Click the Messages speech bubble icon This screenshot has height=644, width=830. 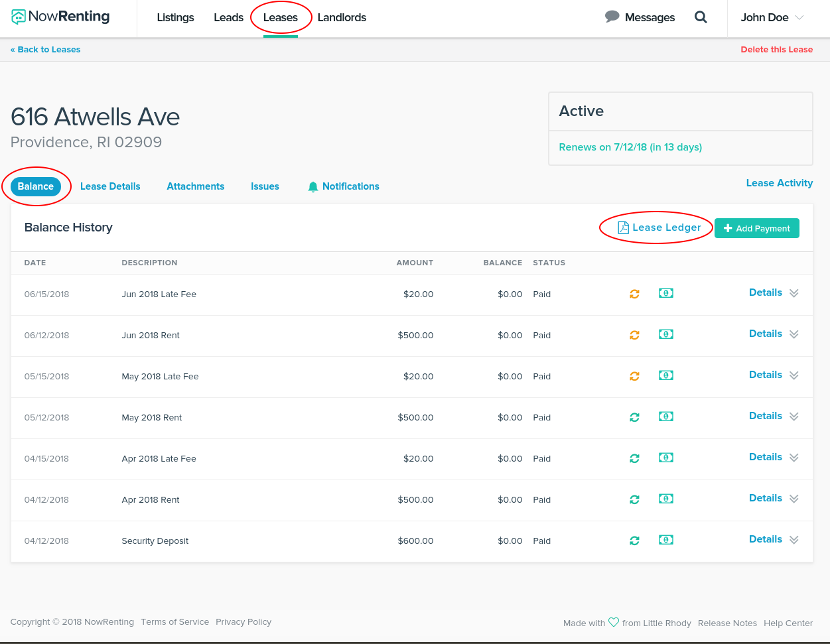click(612, 17)
